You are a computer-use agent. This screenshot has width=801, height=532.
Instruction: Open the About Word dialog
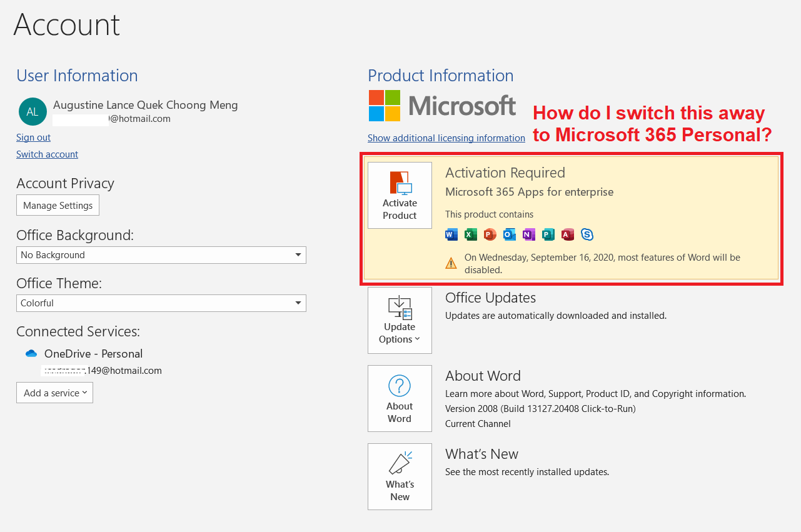pyautogui.click(x=400, y=398)
